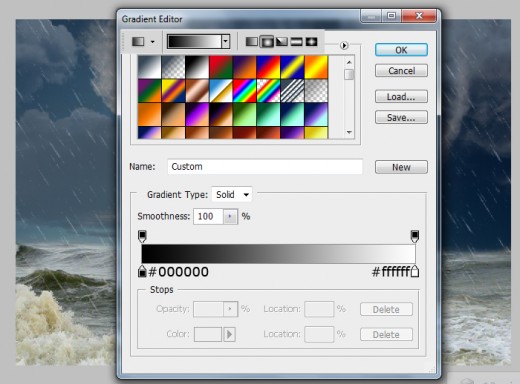Select the black #000000 color stop

pyautogui.click(x=142, y=271)
